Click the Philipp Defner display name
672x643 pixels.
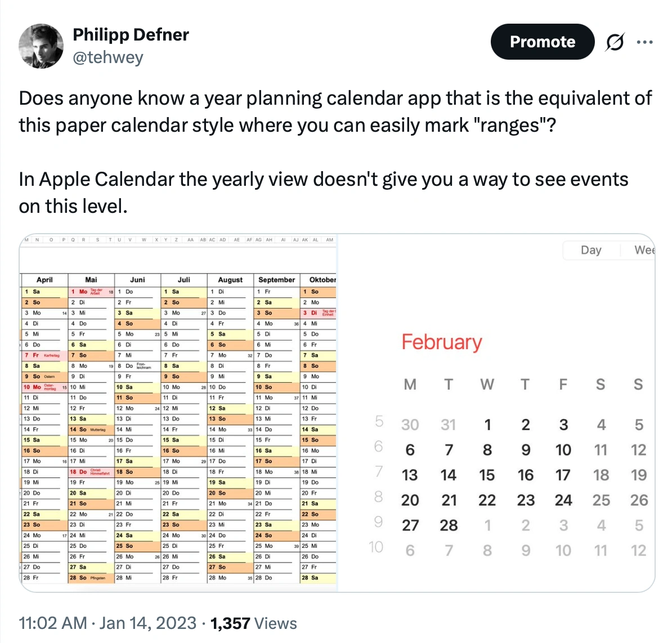(x=131, y=35)
